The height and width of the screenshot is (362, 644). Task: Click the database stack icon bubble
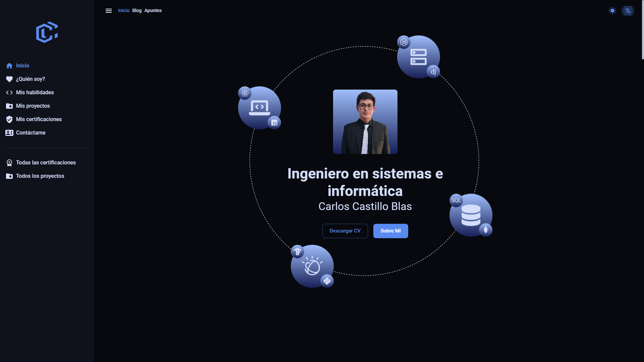[x=471, y=215]
